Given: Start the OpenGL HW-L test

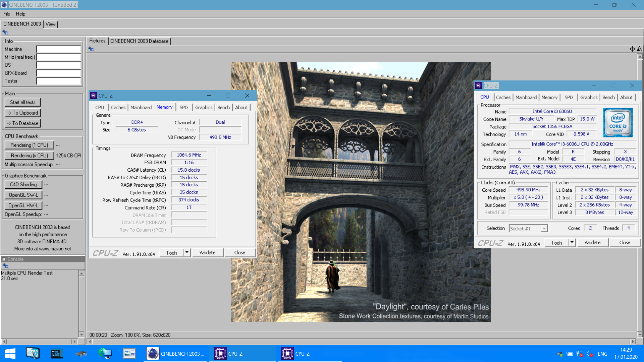Looking at the screenshot, I should [23, 205].
